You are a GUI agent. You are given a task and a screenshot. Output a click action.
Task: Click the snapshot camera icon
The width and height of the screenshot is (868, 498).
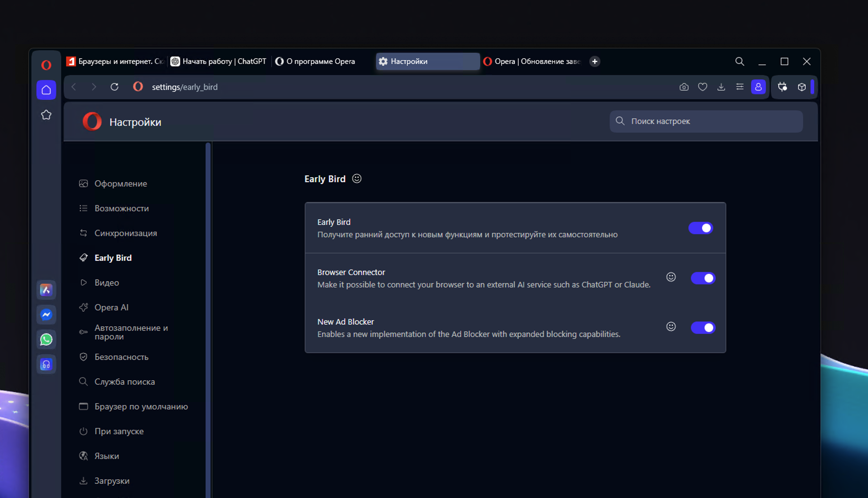pyautogui.click(x=684, y=87)
